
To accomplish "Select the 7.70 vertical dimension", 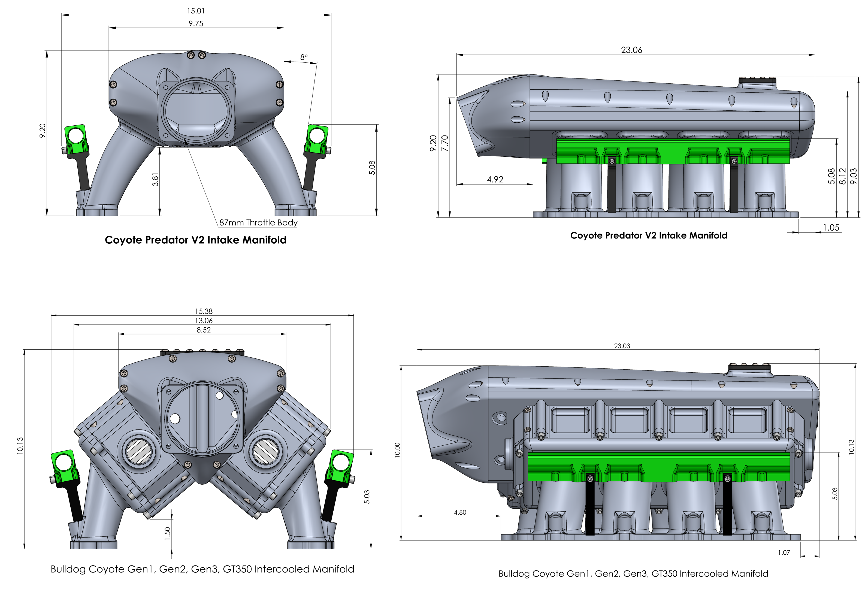I will click(444, 143).
